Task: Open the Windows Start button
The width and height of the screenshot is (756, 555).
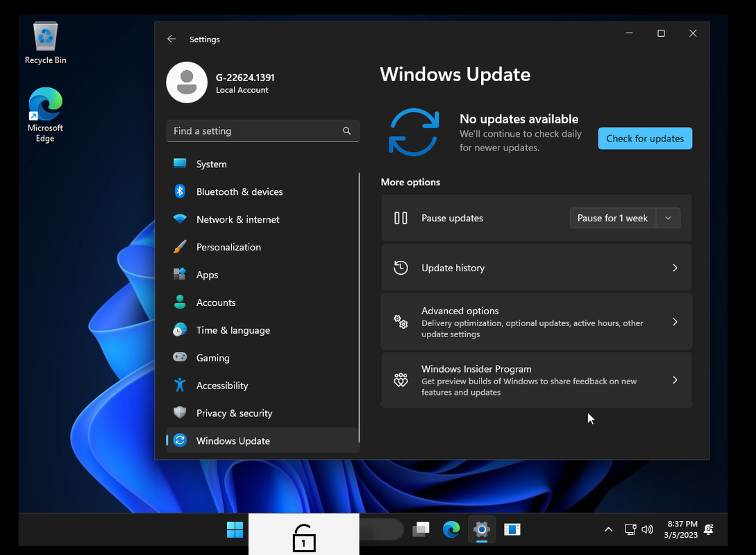Action: coord(235,529)
